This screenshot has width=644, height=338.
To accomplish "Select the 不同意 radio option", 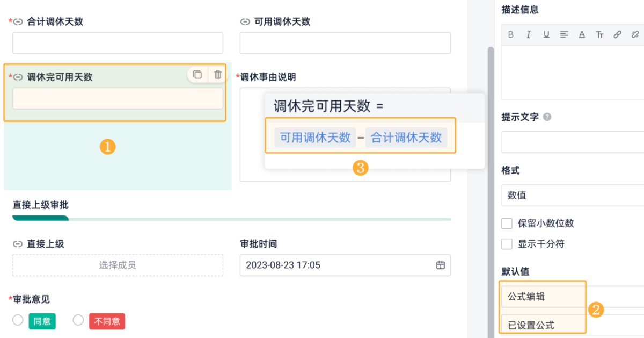I will [x=78, y=320].
